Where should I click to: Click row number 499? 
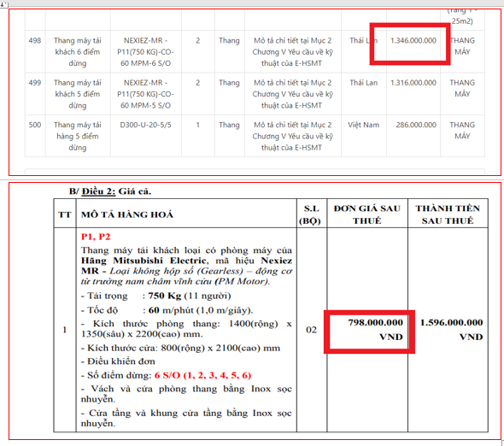(x=35, y=83)
